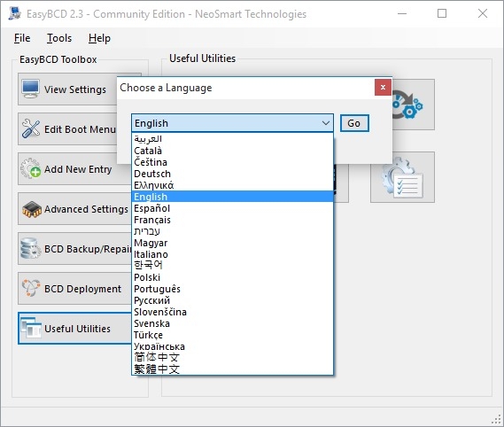Click the Edit Boot Menu tools icon

[x=31, y=128]
